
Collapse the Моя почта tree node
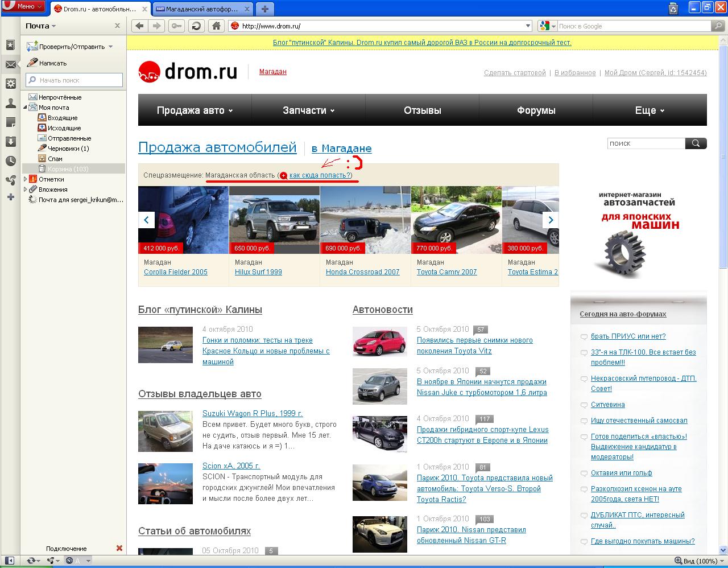[26, 108]
